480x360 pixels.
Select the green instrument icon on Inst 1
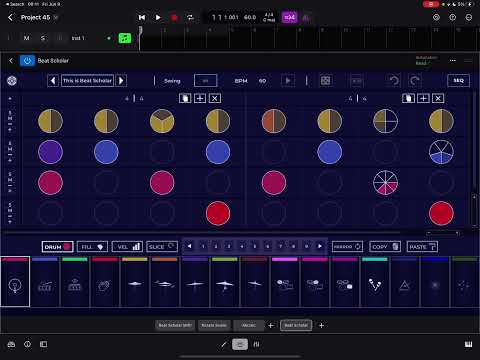(x=125, y=38)
